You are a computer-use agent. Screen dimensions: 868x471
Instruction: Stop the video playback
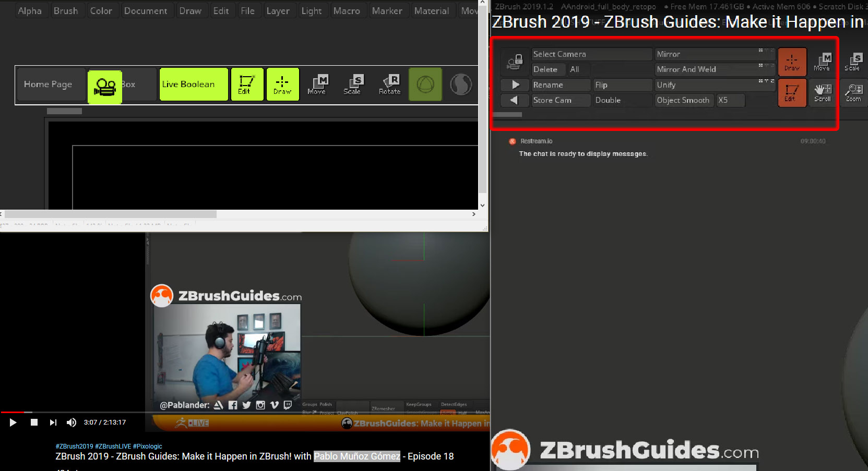pos(34,422)
